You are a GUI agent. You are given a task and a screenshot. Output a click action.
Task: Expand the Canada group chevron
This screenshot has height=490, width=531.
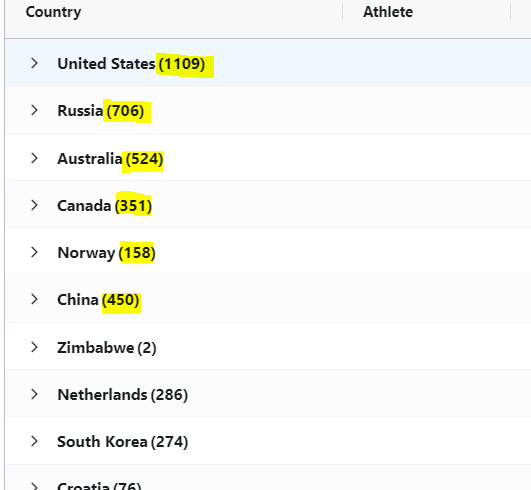point(34,205)
